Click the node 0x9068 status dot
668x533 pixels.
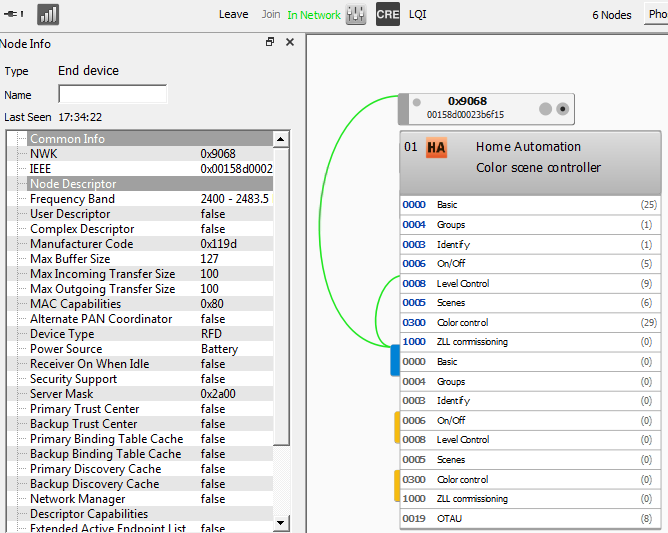(417, 102)
